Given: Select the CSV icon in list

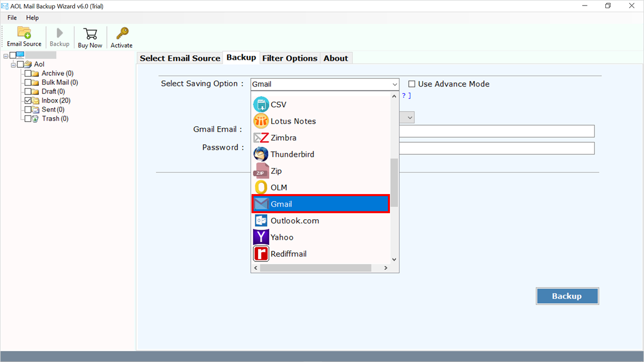Looking at the screenshot, I should coord(261,105).
